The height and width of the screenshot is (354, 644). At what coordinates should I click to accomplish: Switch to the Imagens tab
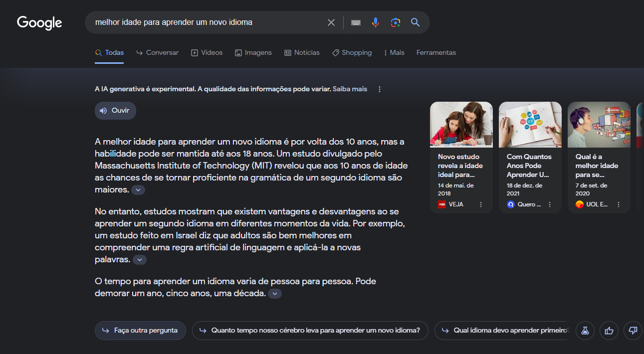click(253, 52)
